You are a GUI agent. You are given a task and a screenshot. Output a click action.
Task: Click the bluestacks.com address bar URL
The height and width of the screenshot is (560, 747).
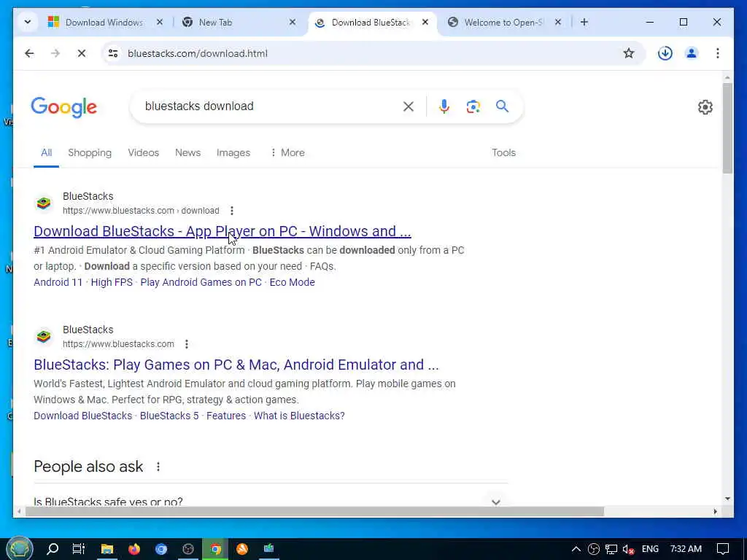point(198,53)
